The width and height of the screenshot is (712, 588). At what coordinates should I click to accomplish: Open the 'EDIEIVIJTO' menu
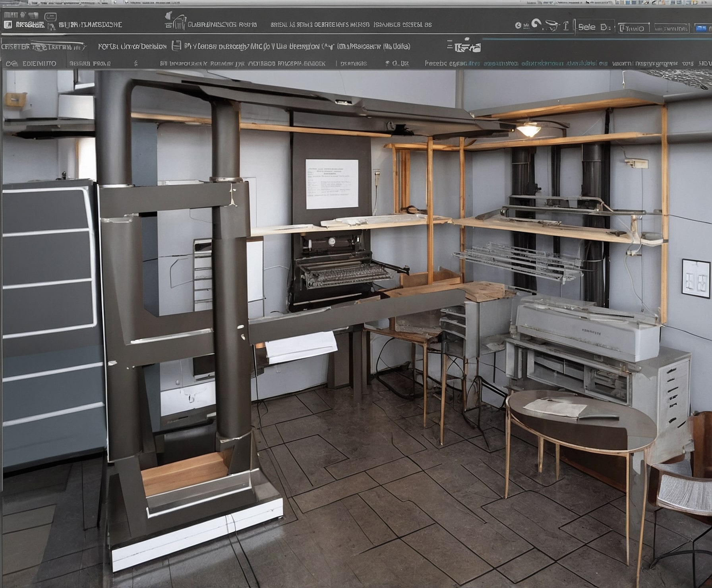38,63
